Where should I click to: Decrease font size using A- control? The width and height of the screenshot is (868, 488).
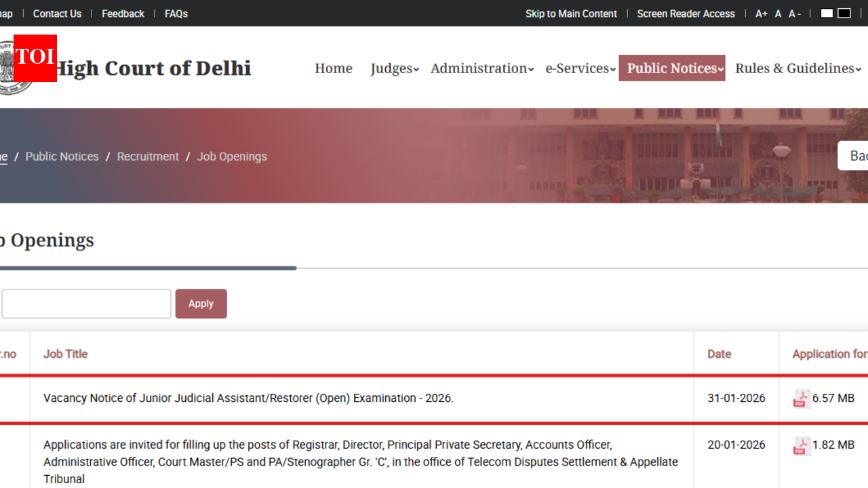[x=794, y=13]
